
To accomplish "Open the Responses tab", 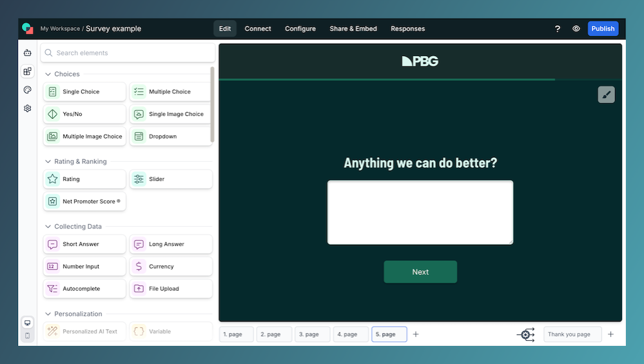I will pyautogui.click(x=408, y=29).
